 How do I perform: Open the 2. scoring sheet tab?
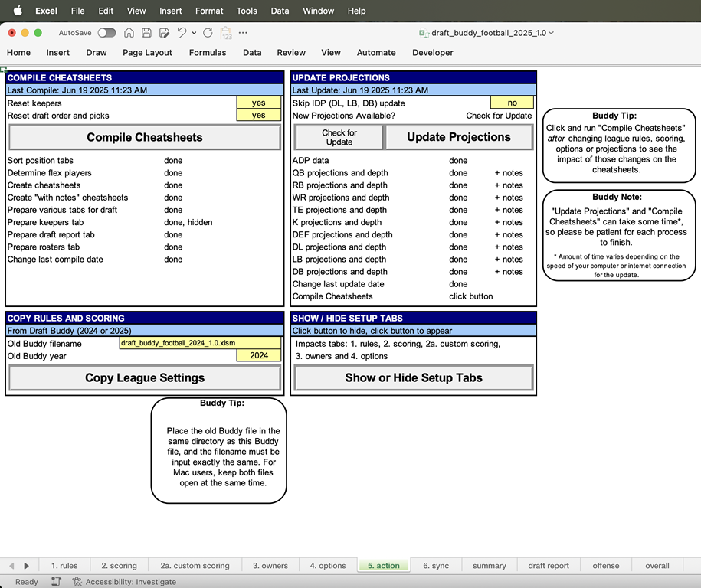[119, 566]
